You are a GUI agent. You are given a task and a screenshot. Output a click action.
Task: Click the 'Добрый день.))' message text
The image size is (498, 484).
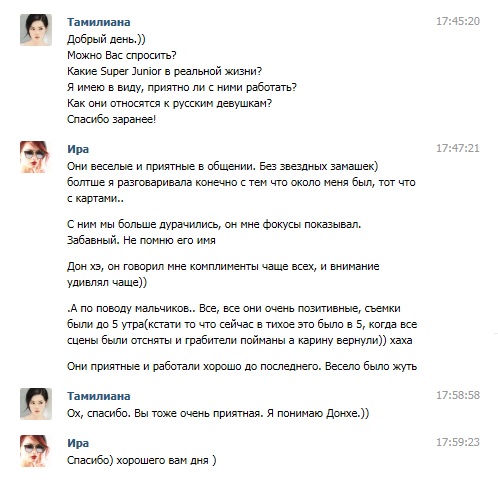(x=106, y=39)
